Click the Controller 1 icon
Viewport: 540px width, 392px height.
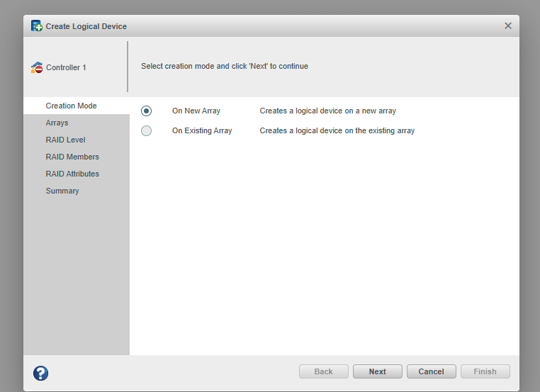pos(37,67)
